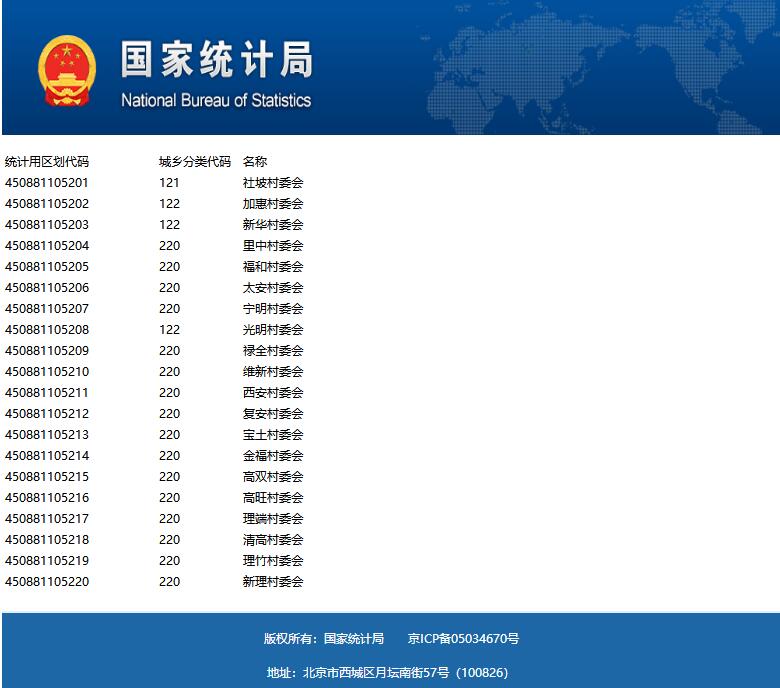Select code 450881105217
The image size is (780, 688).
pos(47,518)
